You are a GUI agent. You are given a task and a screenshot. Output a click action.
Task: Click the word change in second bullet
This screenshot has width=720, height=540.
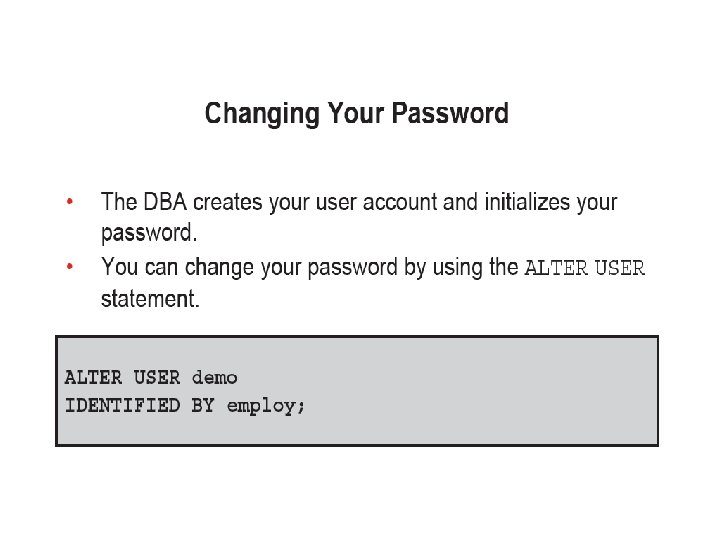(x=219, y=268)
